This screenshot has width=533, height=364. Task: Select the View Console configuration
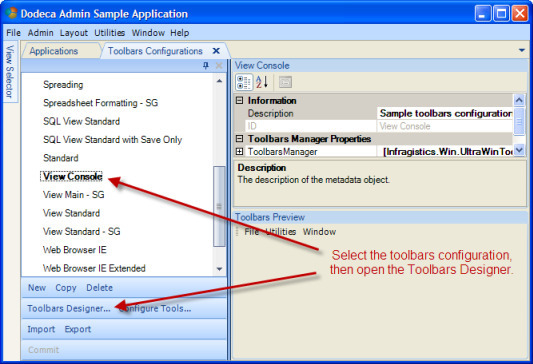pos(71,176)
